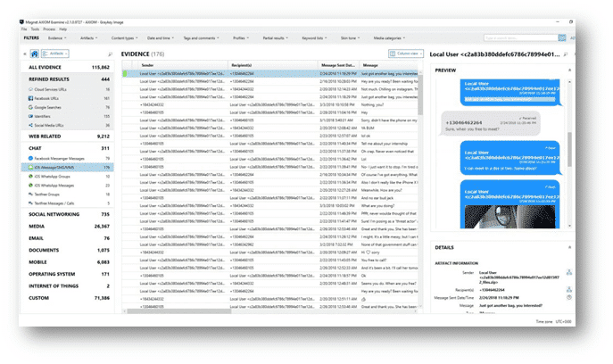Select the MOBILE category
Viewport: 613px width, 364px height.
tap(68, 262)
